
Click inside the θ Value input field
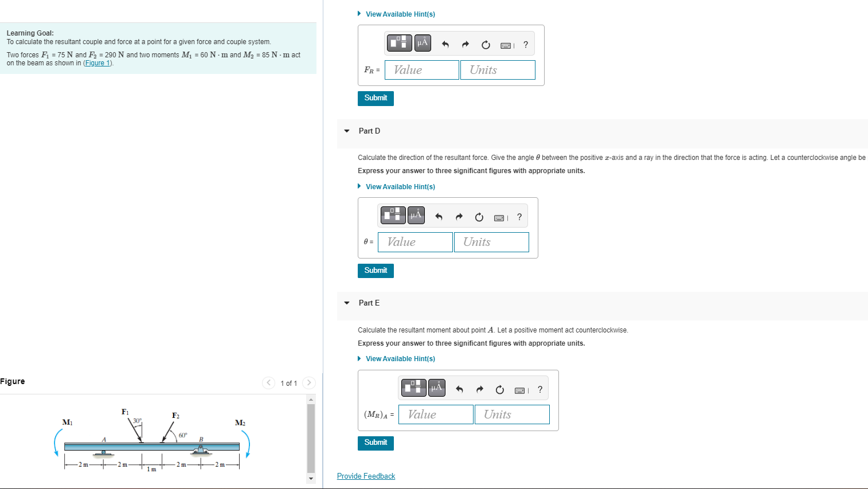[415, 242]
